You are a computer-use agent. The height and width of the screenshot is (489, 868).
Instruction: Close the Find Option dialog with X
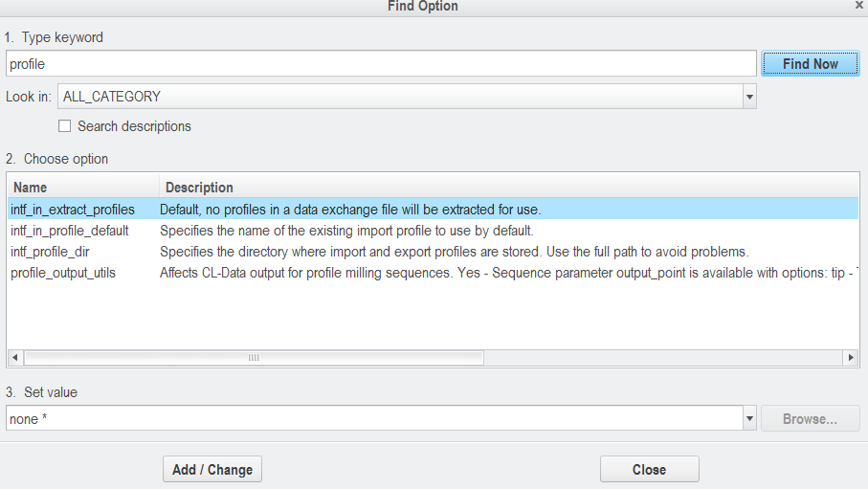point(858,6)
